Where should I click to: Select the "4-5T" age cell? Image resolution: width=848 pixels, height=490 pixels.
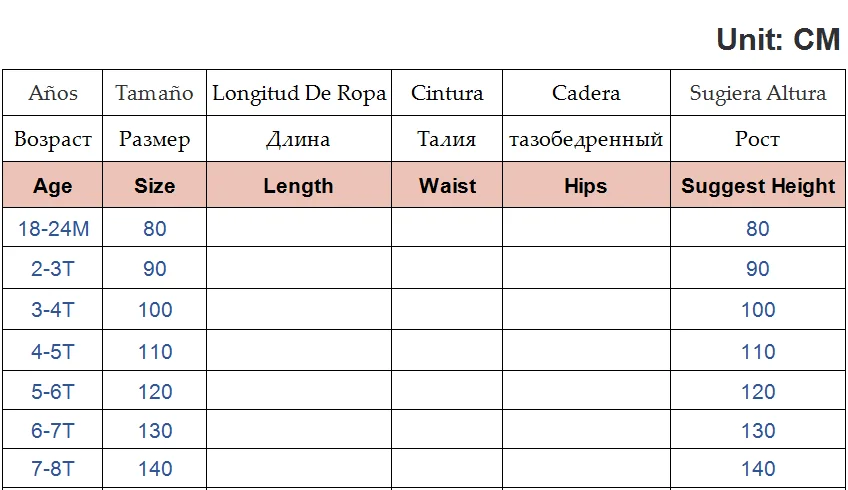pos(53,351)
